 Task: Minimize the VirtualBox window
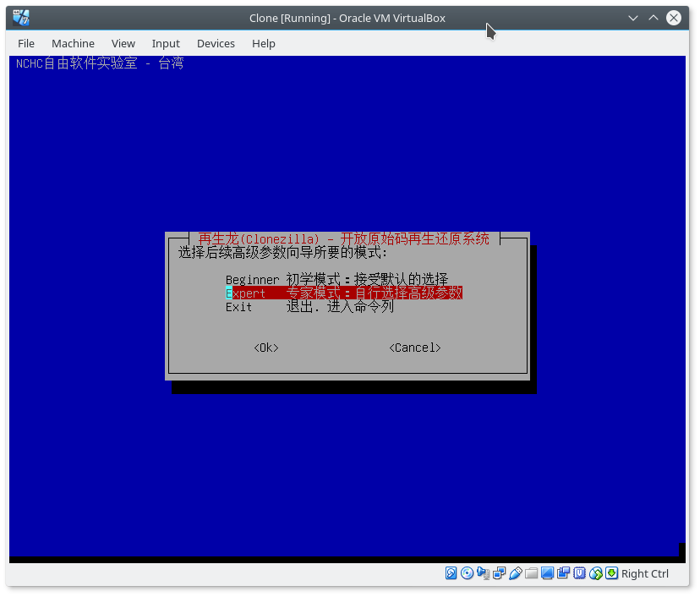pyautogui.click(x=632, y=18)
